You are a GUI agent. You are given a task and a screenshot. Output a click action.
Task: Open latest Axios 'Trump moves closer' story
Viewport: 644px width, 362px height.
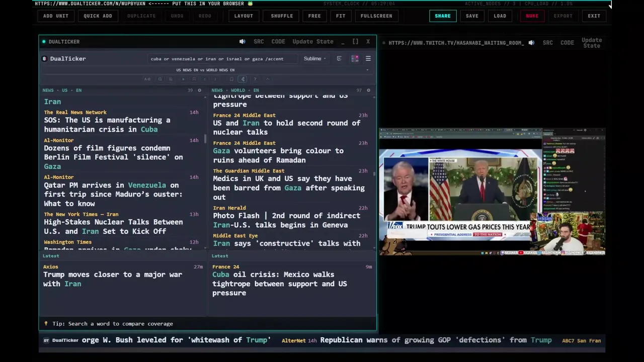coord(113,279)
